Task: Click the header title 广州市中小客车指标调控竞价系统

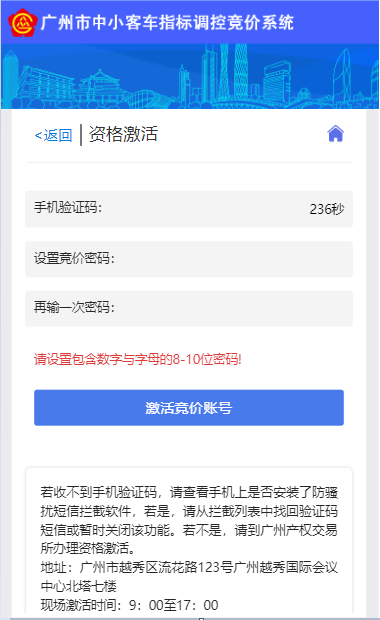Action: tap(167, 23)
